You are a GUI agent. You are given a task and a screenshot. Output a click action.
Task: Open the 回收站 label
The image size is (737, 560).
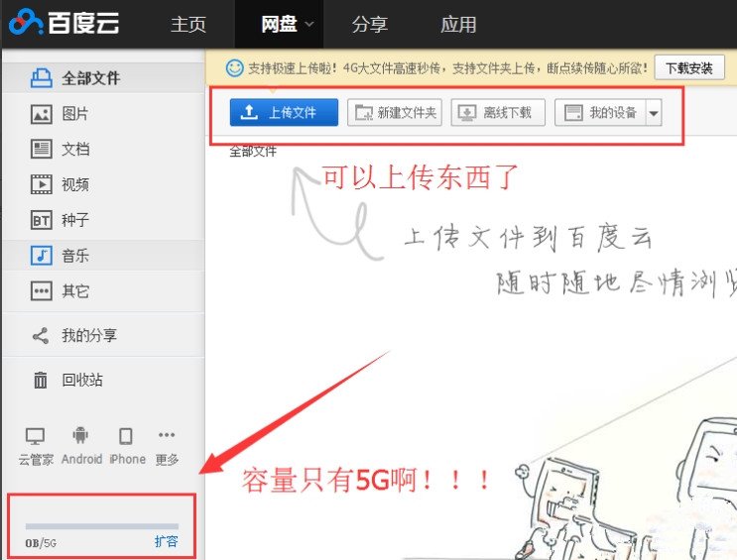click(82, 380)
